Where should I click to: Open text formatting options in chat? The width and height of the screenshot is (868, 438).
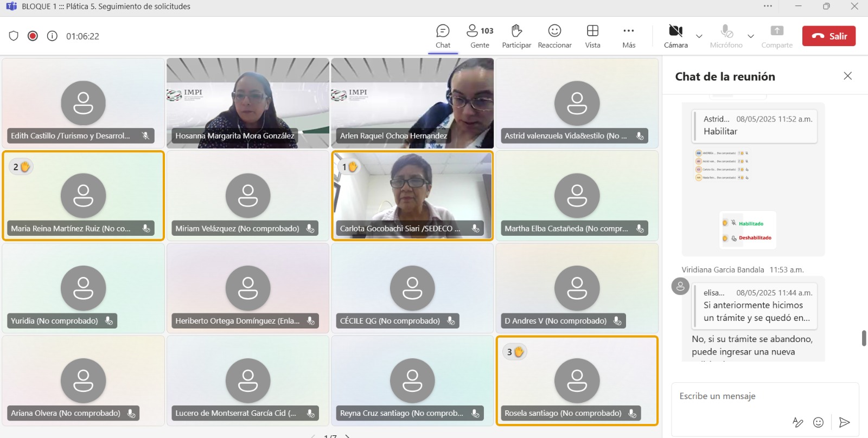click(797, 422)
